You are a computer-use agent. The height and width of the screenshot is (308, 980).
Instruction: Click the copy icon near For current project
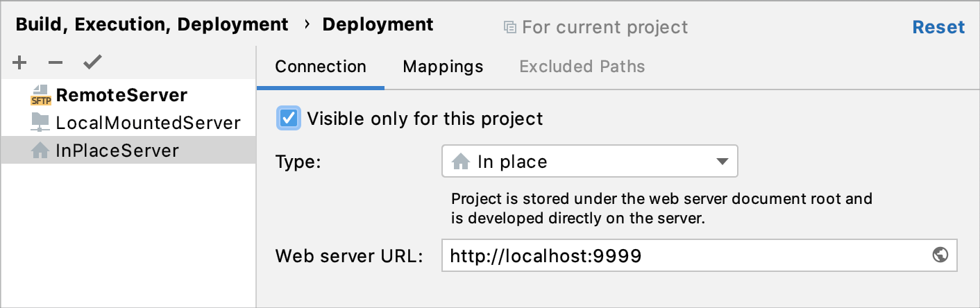click(x=510, y=27)
